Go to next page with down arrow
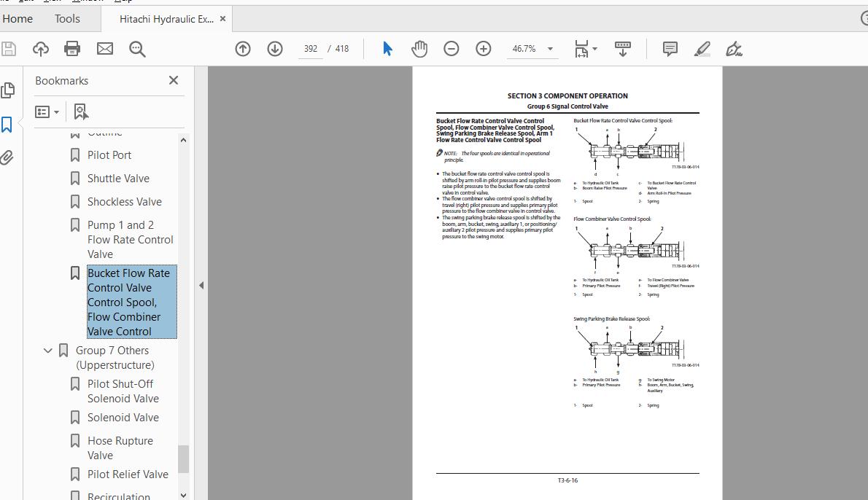Screen dimensions: 868x500 click(274, 49)
